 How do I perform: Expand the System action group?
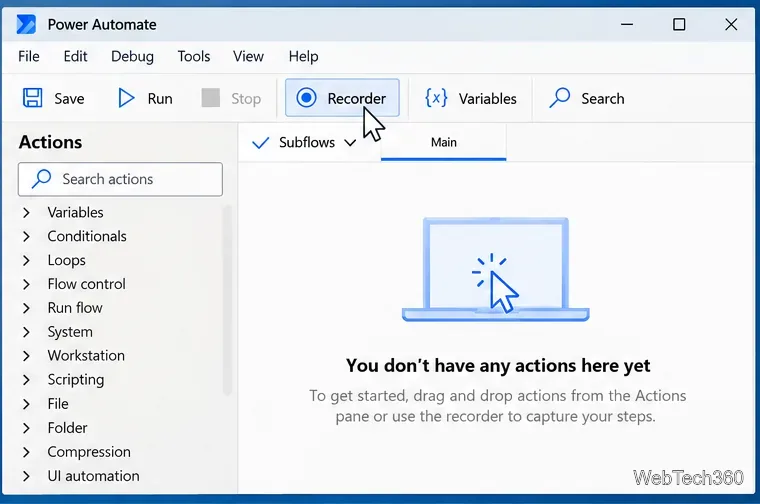[27, 332]
